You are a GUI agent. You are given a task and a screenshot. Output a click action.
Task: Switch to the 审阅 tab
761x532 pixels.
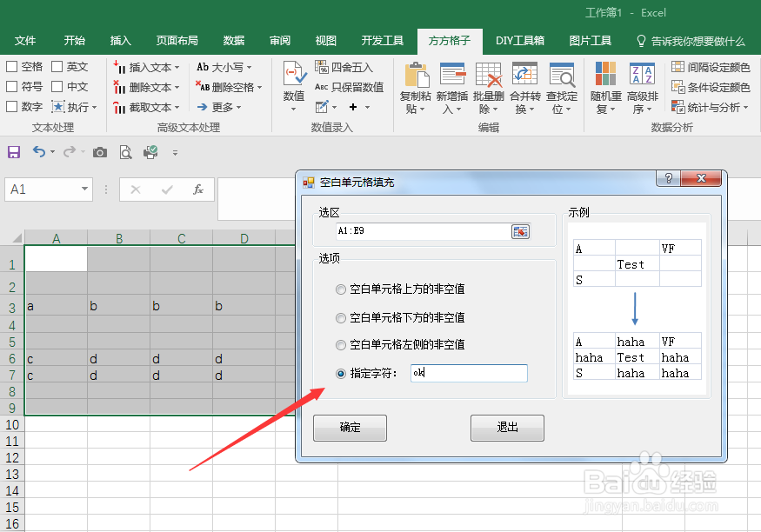pos(280,41)
